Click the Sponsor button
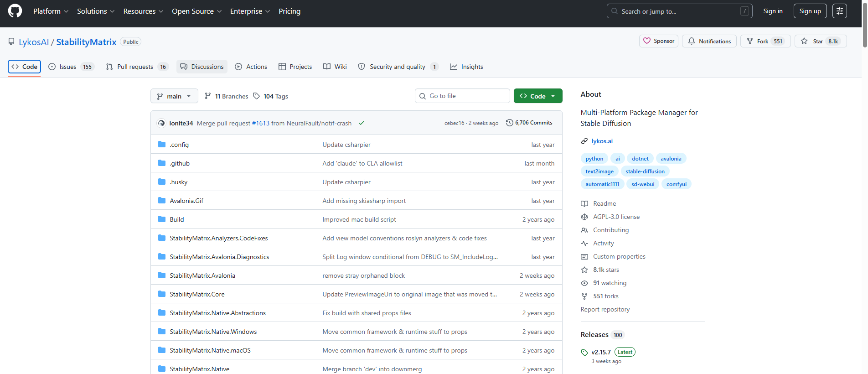The width and height of the screenshot is (868, 374). [x=659, y=41]
